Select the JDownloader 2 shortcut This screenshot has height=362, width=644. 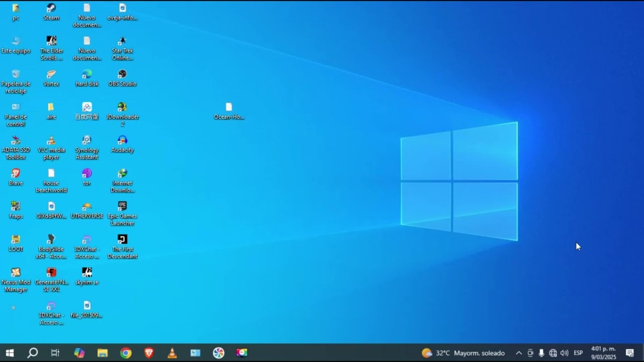coord(122,115)
